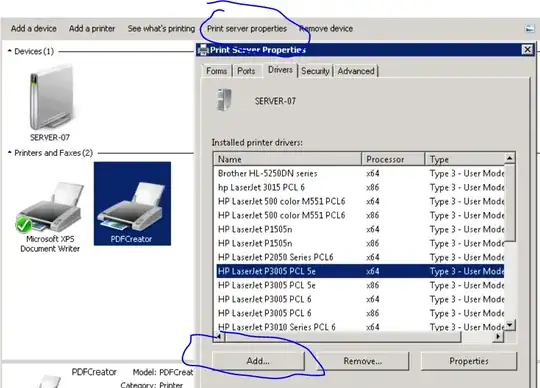The image size is (540, 388).
Task: Select the Drivers tab
Action: [x=280, y=70]
